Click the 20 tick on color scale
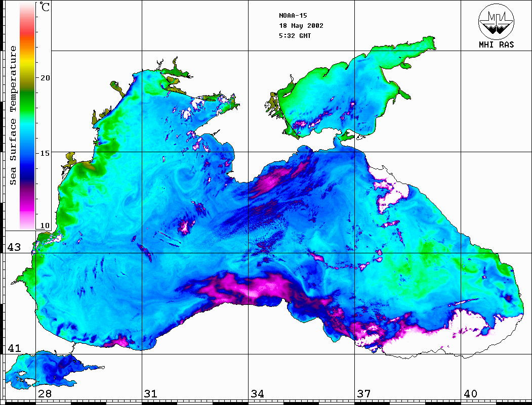The height and width of the screenshot is (405, 532). pos(45,78)
